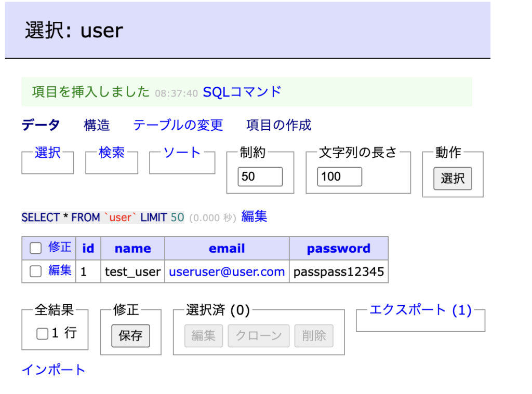Open 項目の作成 link
Viewport: 532px width, 394px height.
[278, 125]
